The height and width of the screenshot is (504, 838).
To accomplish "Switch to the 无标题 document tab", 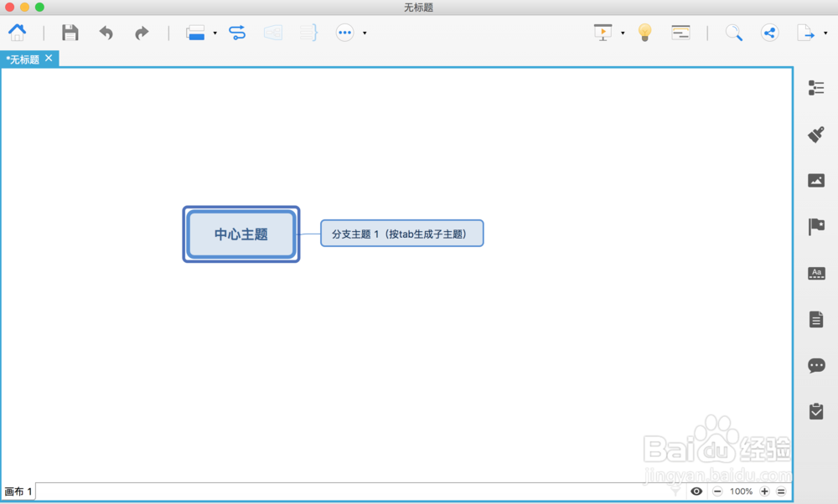I will [25, 59].
